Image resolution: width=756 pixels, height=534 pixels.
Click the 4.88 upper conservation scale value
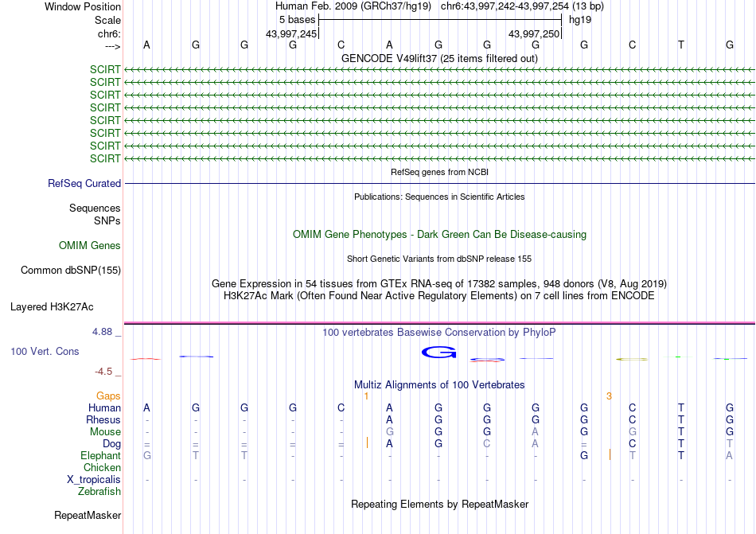102,332
